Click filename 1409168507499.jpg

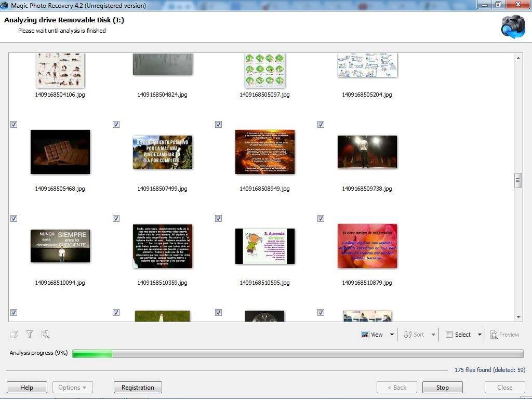162,189
